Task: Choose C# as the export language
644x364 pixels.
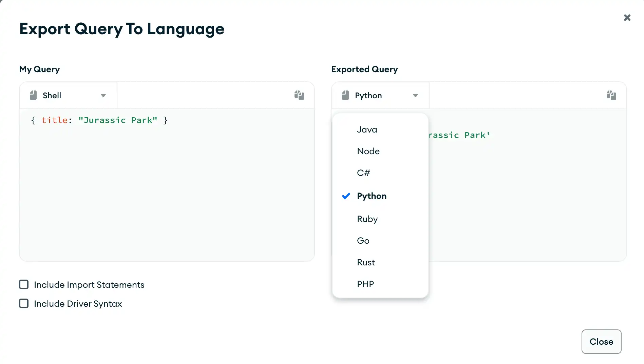Action: (363, 173)
